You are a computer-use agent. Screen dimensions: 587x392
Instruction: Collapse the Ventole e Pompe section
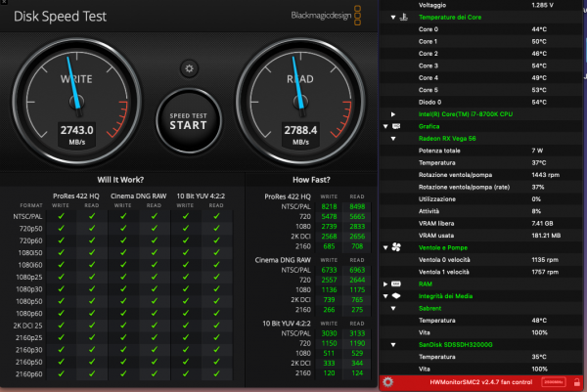click(x=385, y=247)
